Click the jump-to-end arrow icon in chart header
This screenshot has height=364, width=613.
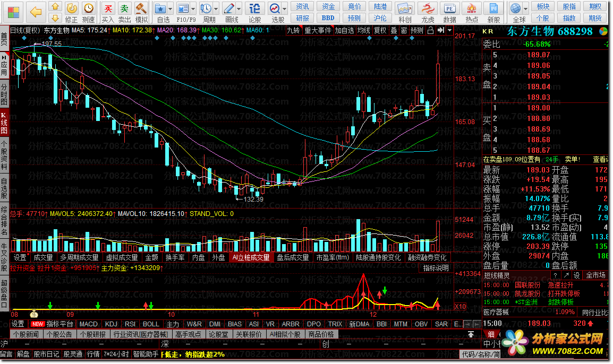pyautogui.click(x=441, y=30)
